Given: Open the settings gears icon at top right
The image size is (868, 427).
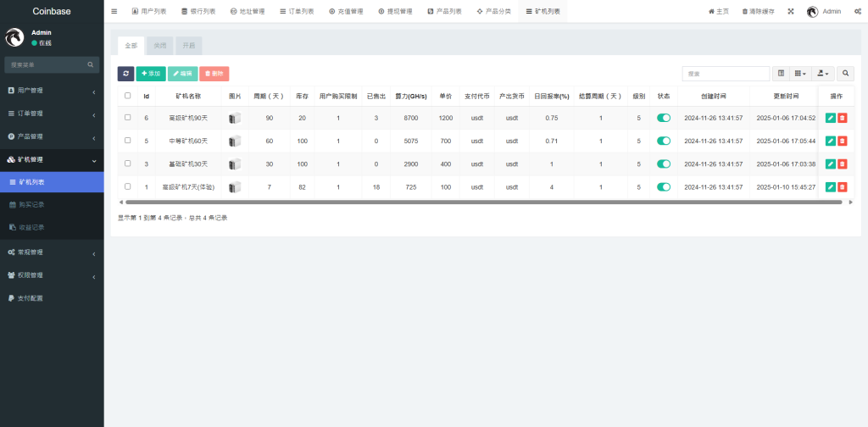Looking at the screenshot, I should click(858, 11).
